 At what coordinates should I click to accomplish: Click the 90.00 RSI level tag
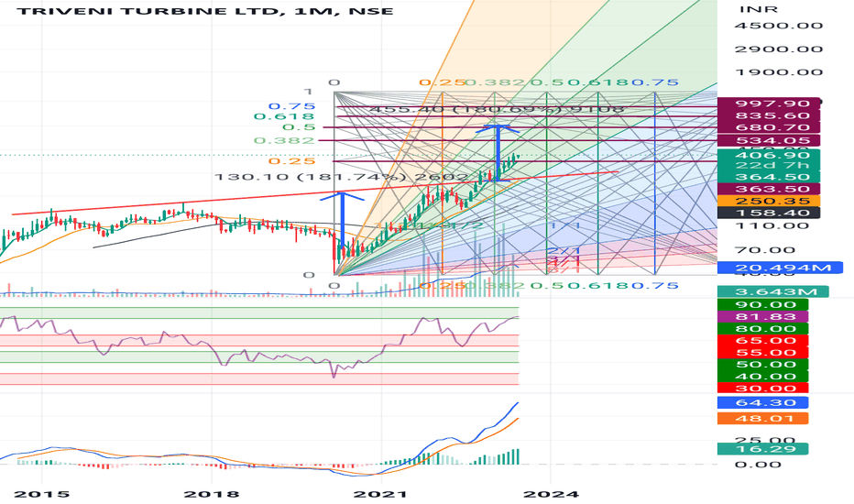click(x=763, y=305)
